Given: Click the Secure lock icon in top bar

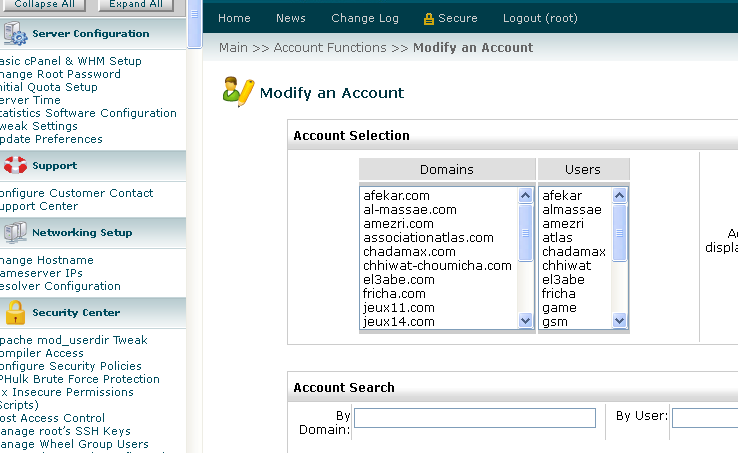Looking at the screenshot, I should [x=429, y=19].
